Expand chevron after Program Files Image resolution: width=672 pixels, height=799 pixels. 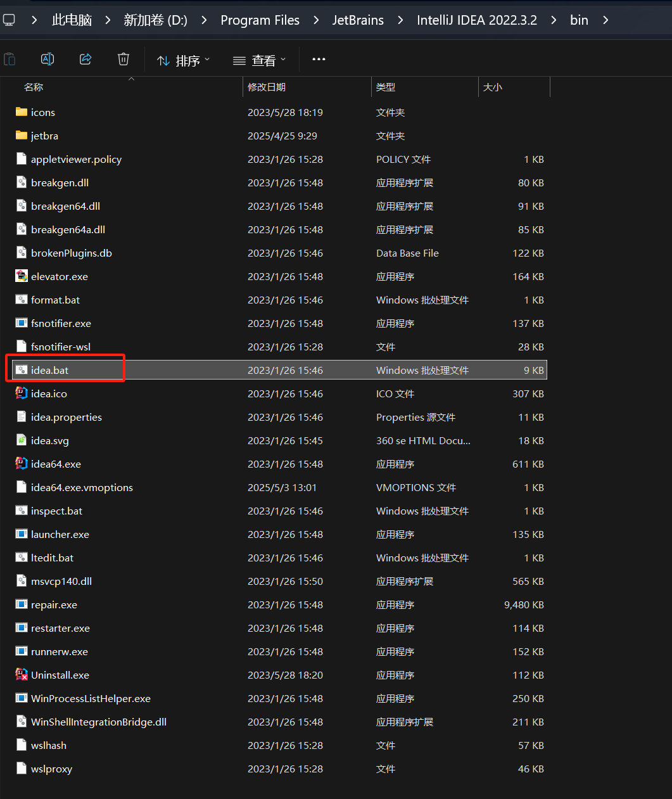tap(316, 20)
